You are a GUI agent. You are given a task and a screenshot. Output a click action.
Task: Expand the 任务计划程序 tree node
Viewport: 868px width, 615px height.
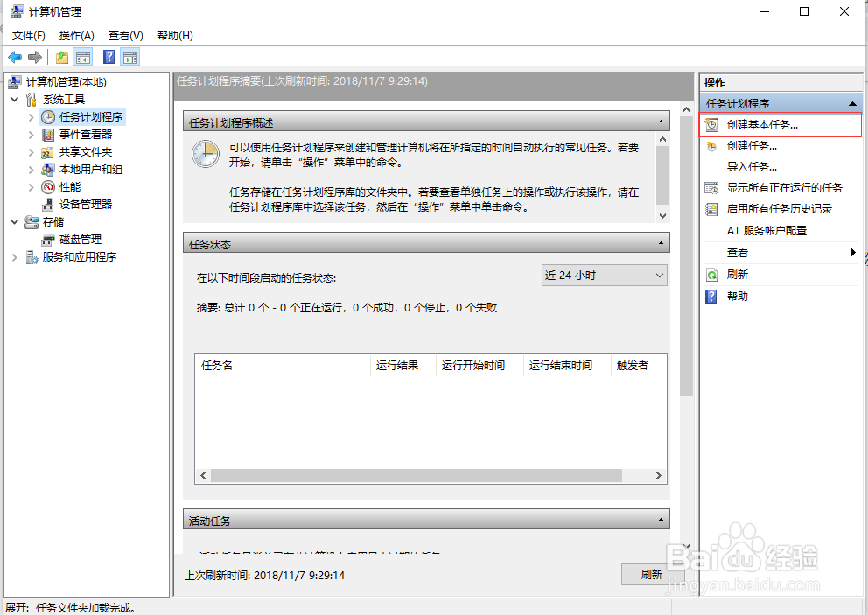[x=31, y=117]
